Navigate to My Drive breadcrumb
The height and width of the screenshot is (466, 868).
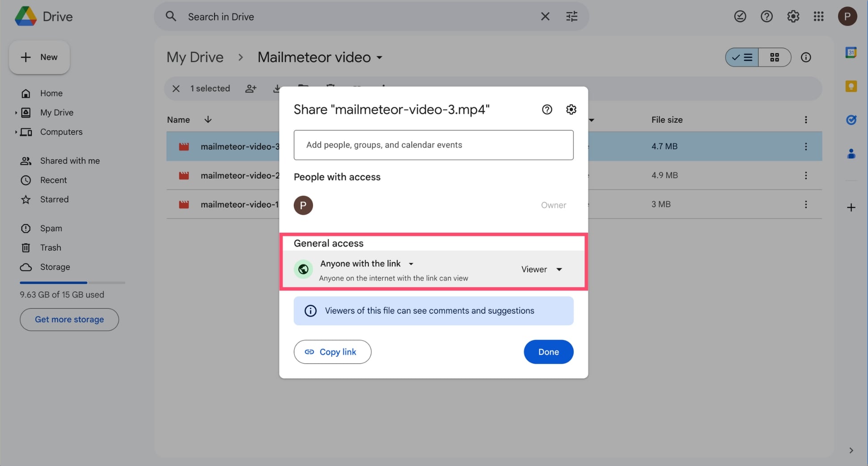tap(195, 57)
